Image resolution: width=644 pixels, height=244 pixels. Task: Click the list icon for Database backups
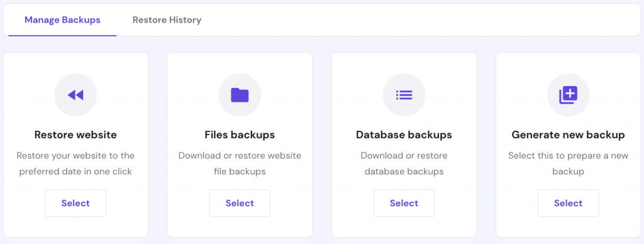[404, 96]
